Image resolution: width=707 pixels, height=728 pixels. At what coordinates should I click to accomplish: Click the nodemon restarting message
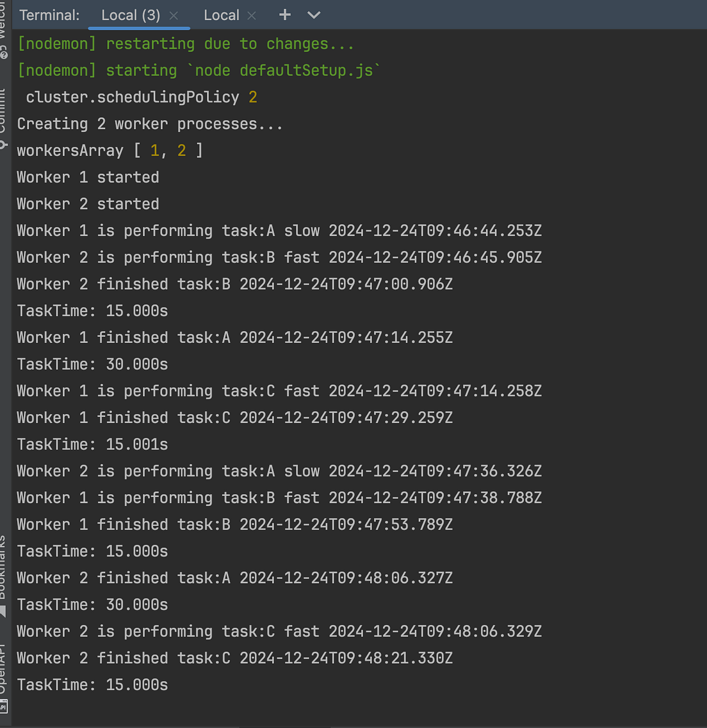[x=184, y=43]
